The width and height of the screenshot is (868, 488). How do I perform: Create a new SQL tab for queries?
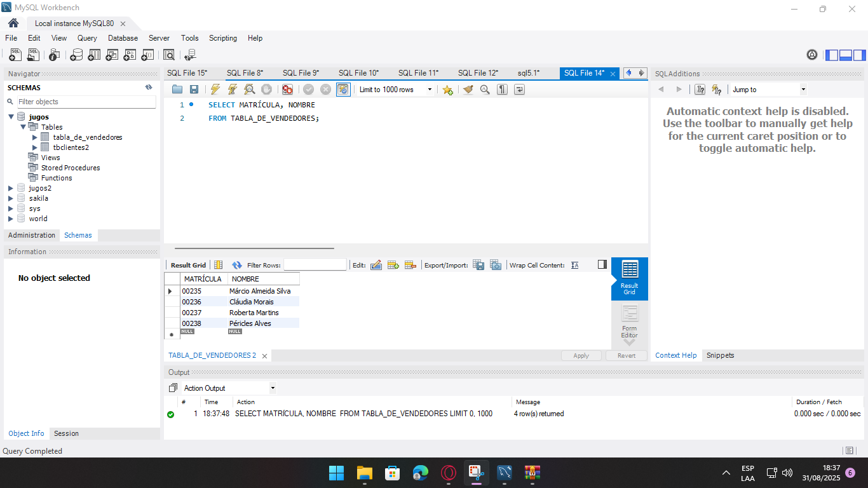[x=15, y=55]
